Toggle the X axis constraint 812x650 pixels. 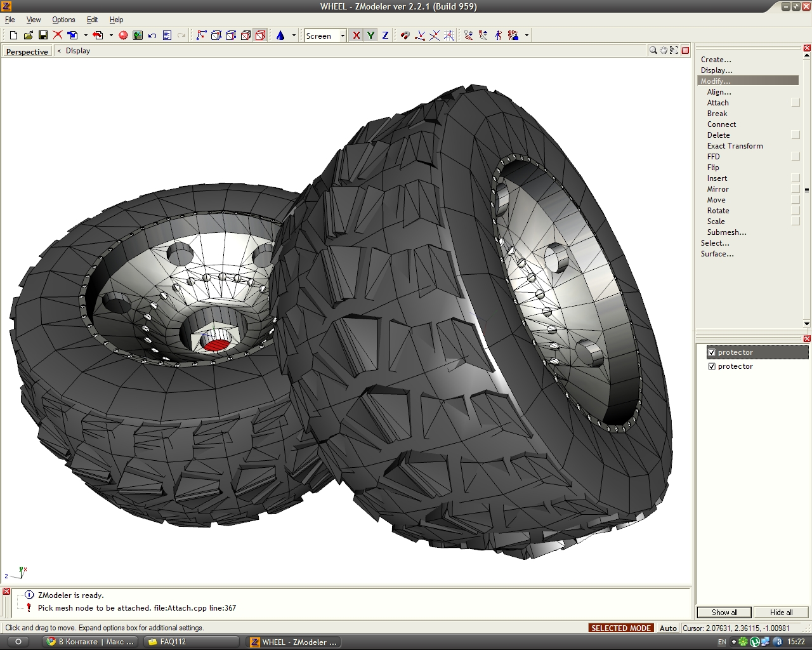point(357,36)
